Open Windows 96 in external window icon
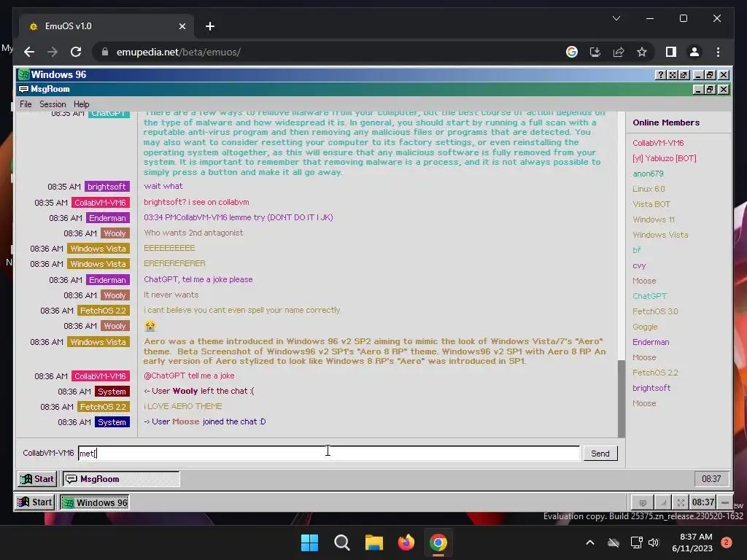Image resolution: width=747 pixels, height=560 pixels. click(x=684, y=75)
